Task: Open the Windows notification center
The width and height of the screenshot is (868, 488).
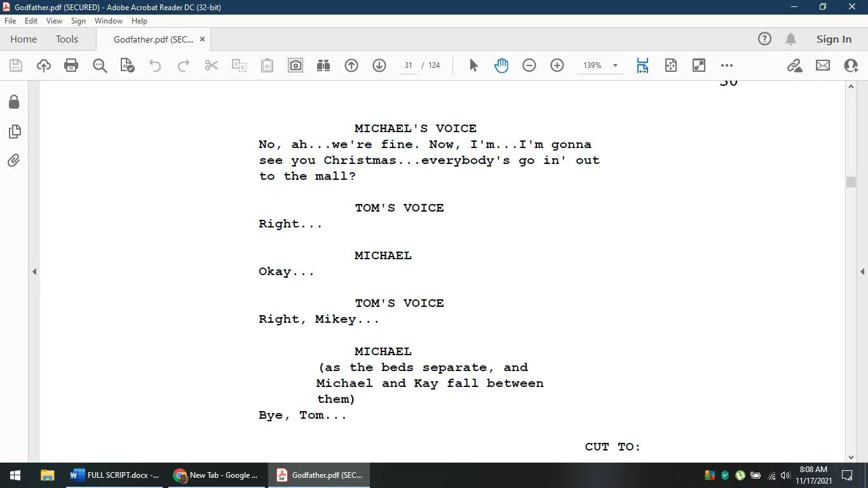Action: coord(847,475)
